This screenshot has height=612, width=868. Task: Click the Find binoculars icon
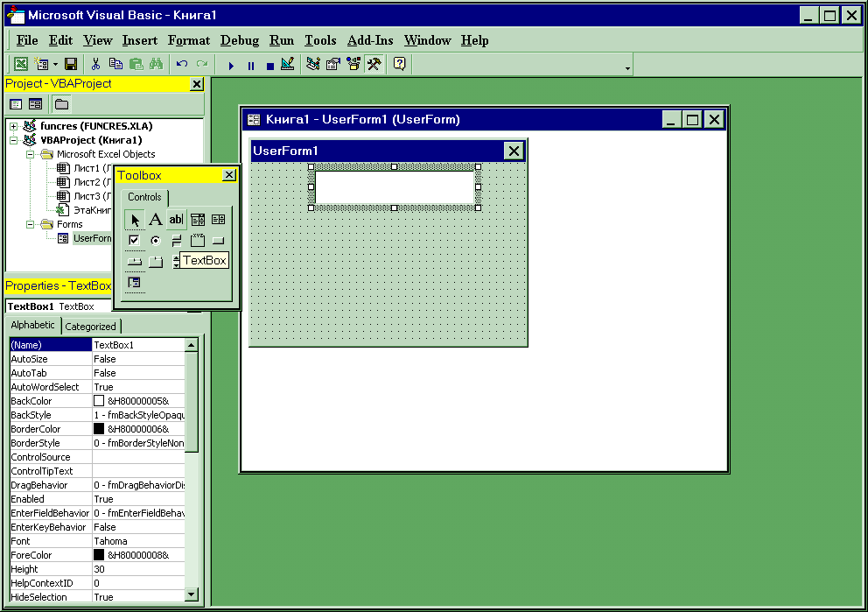click(x=156, y=64)
